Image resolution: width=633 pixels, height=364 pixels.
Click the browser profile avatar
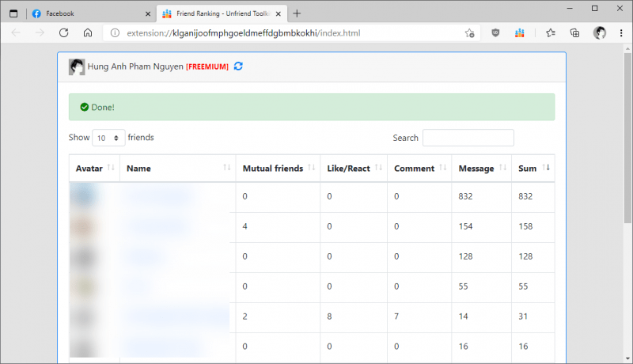click(x=600, y=33)
